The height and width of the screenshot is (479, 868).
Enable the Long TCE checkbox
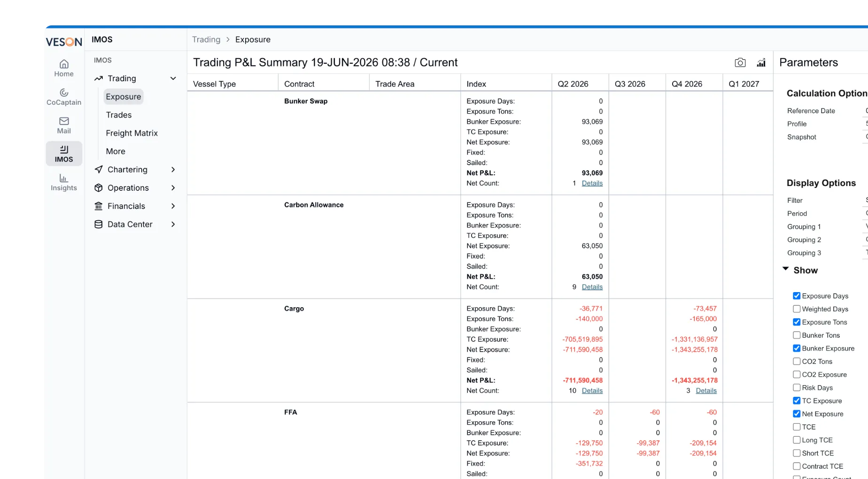coord(797,440)
